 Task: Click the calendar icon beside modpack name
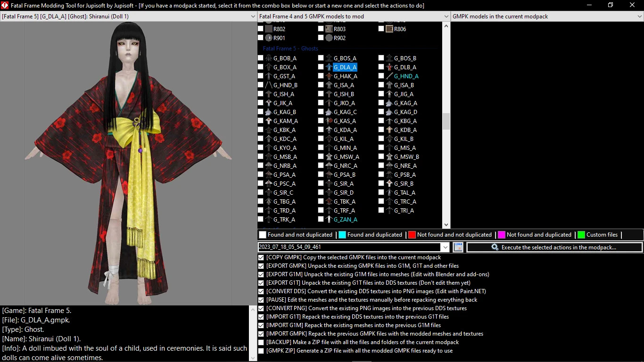click(458, 247)
